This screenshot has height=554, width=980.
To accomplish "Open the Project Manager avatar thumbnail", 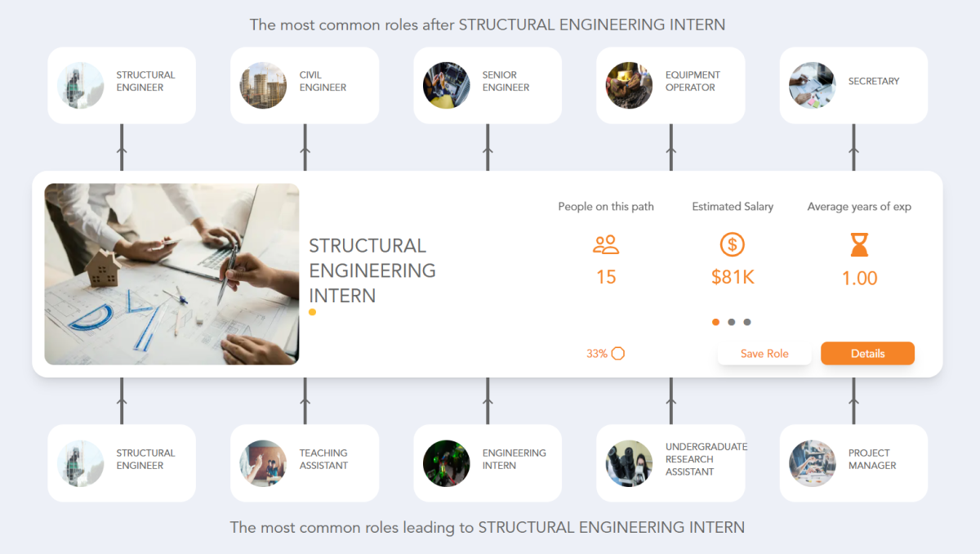I will click(812, 462).
